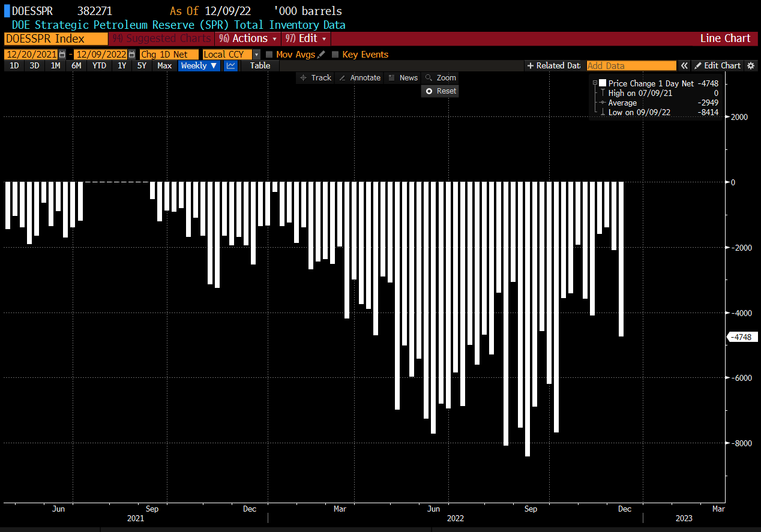Select the Annotate drawing tool
This screenshot has width=761, height=532.
tap(359, 77)
